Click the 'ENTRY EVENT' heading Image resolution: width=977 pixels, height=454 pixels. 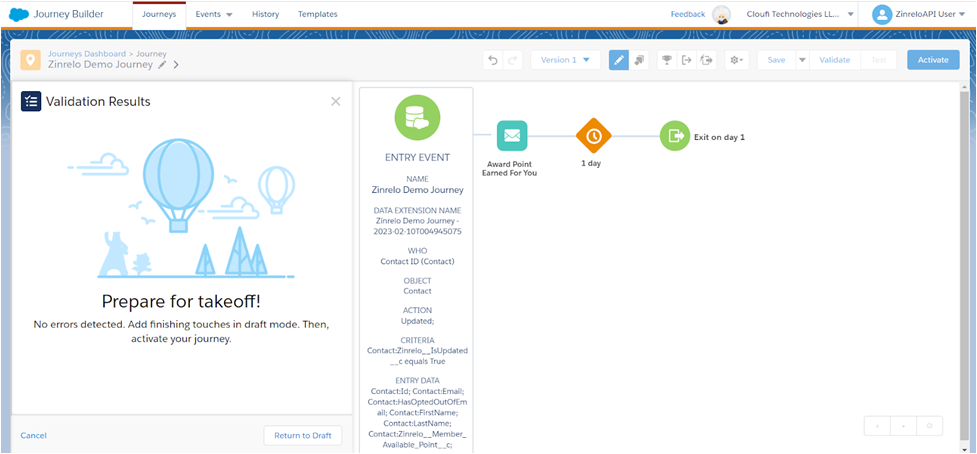click(x=417, y=158)
